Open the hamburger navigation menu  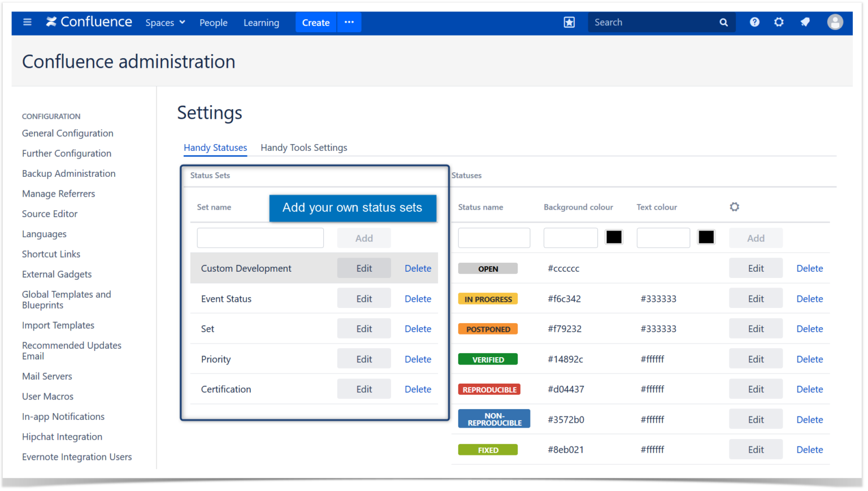27,22
